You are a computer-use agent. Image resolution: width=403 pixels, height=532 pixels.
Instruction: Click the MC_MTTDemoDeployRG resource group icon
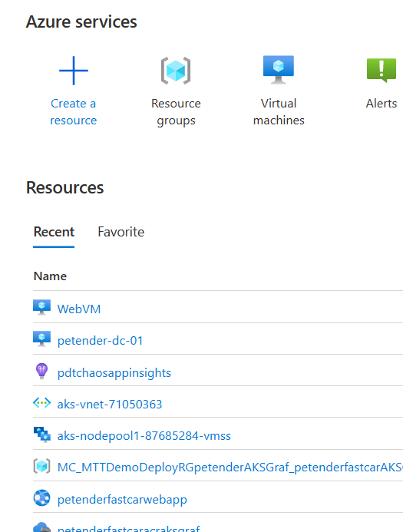click(41, 466)
